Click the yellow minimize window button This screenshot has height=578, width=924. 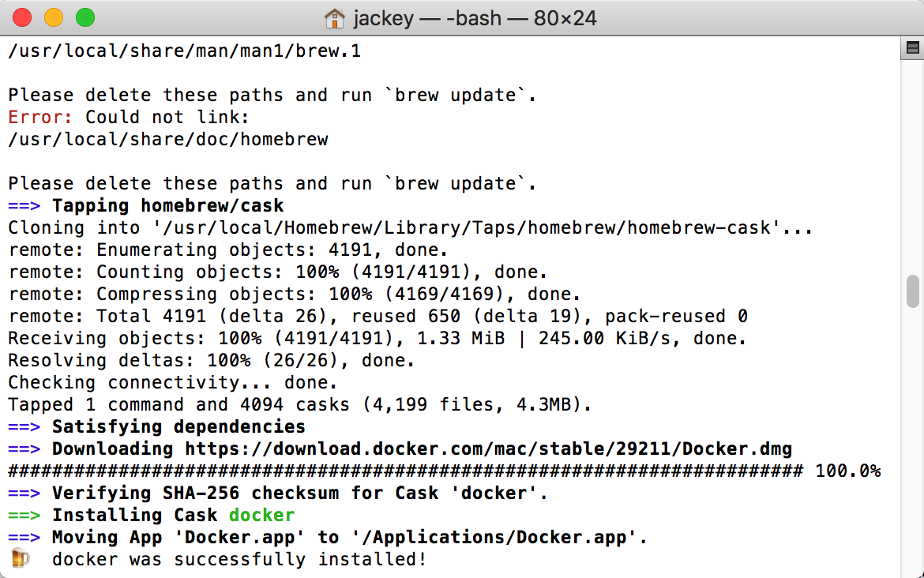(x=54, y=17)
